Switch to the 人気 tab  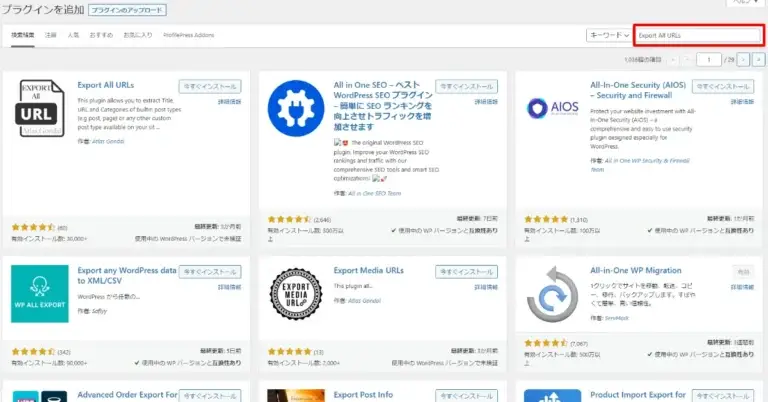click(x=73, y=35)
